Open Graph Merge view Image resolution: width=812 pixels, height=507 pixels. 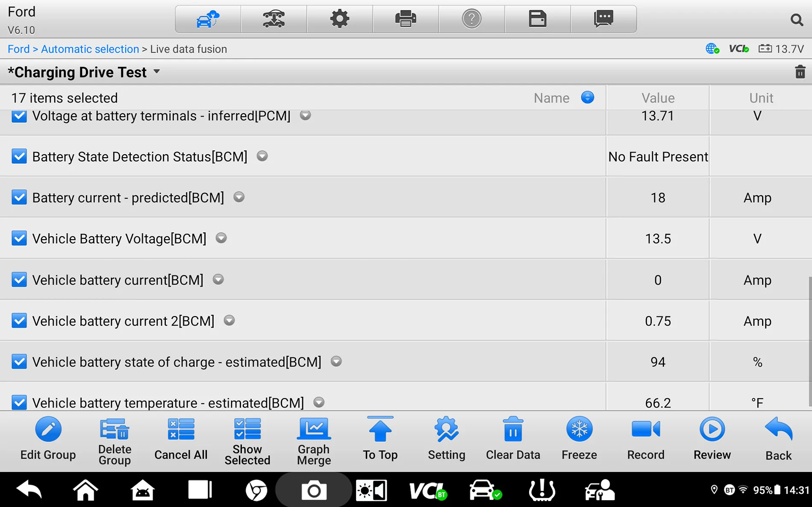click(314, 429)
